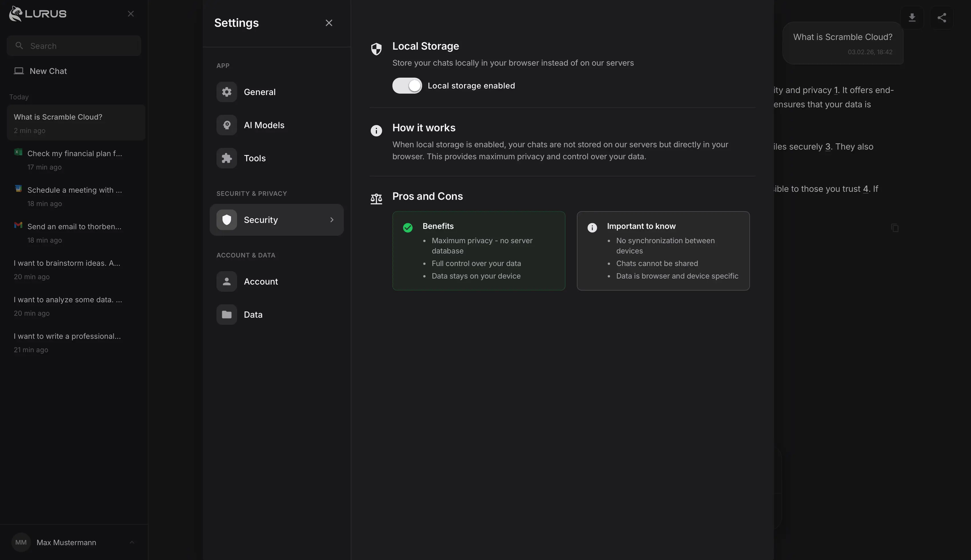Open the share icon top right

[941, 17]
